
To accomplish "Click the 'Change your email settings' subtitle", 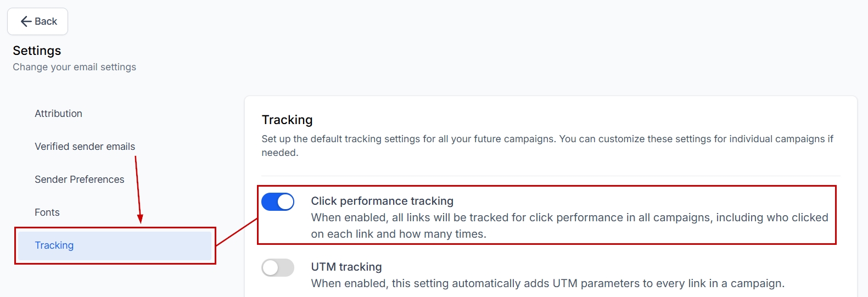I will (x=74, y=67).
